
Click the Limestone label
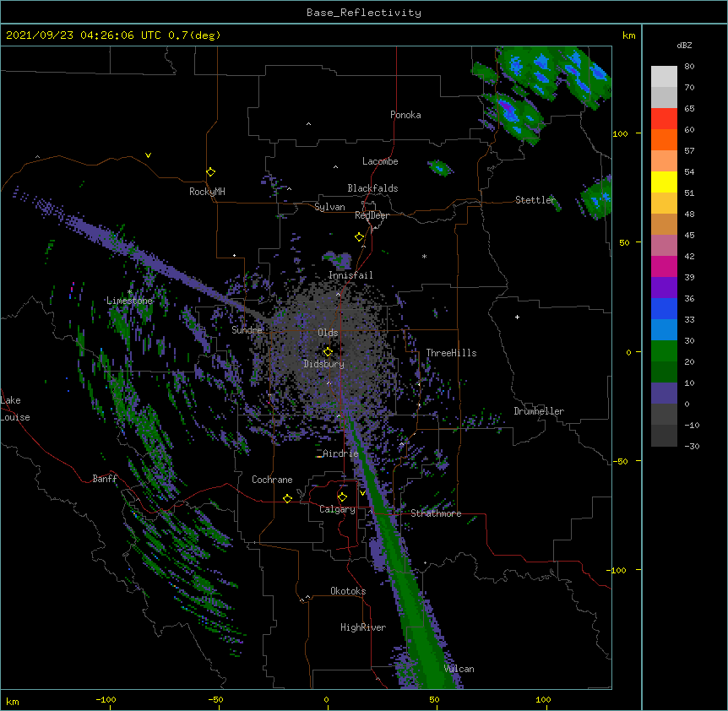pyautogui.click(x=129, y=301)
